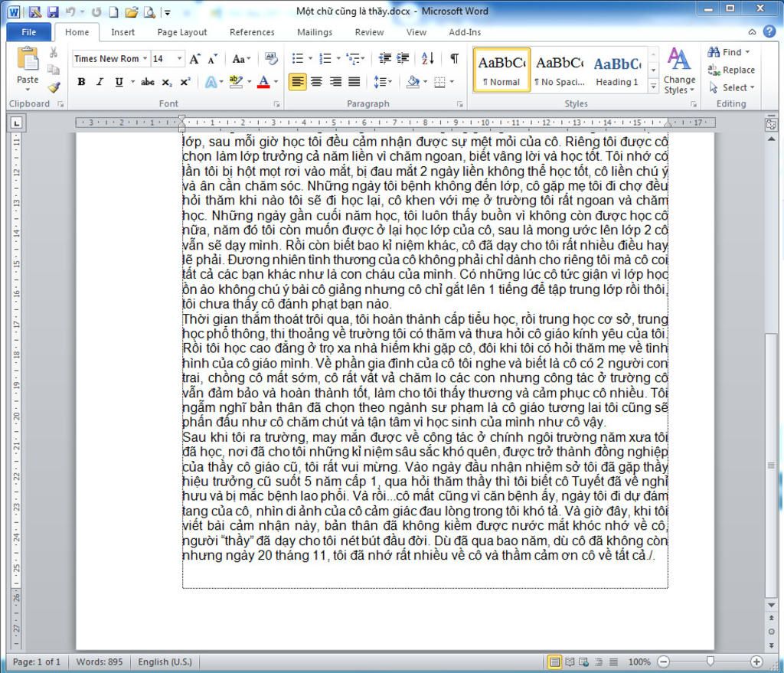Open the Borders dropdown arrow
The height and width of the screenshot is (673, 784).
coord(452,81)
